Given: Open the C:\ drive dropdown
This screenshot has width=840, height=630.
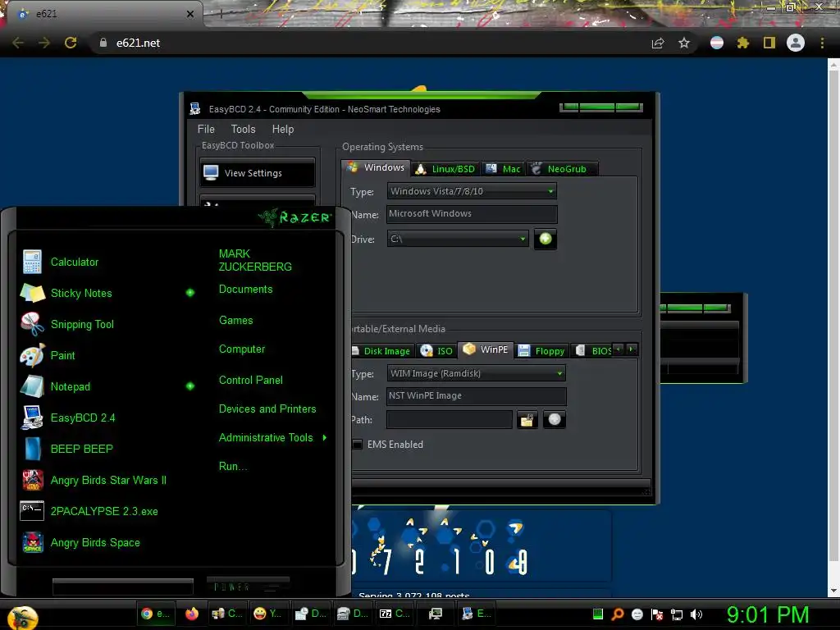Looking at the screenshot, I should click(458, 239).
